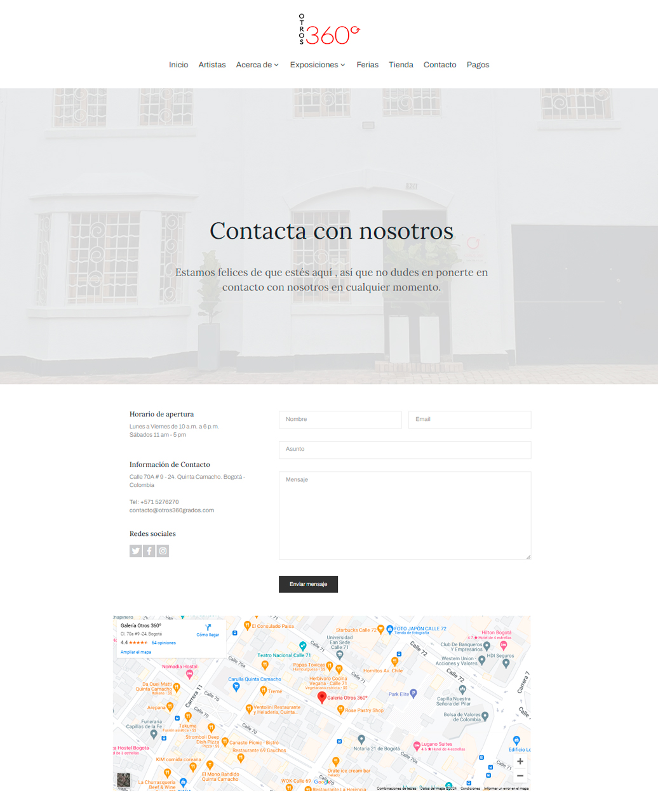Image resolution: width=658 pixels, height=812 pixels.
Task: Click the red Galería Otros 360° map pin
Action: (322, 697)
